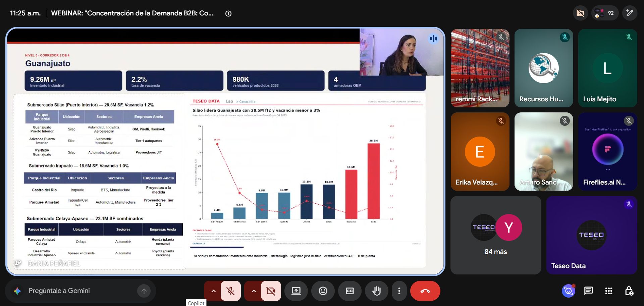
Task: Open the 84 más participants tile
Action: coord(496,235)
